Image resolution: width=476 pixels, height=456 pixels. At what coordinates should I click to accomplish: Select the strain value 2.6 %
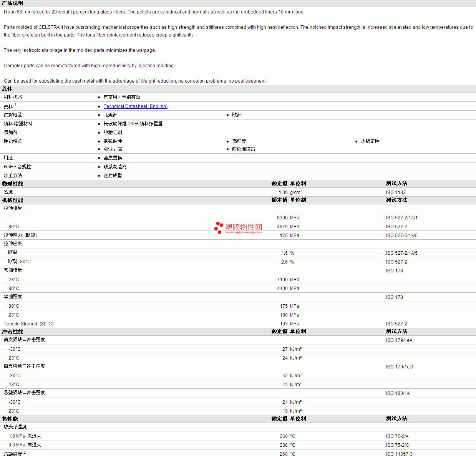(288, 262)
